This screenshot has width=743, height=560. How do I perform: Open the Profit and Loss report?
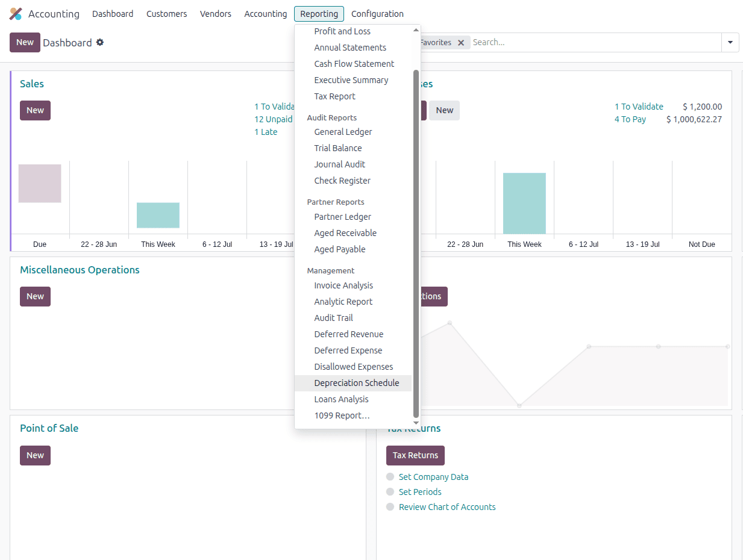(x=342, y=31)
